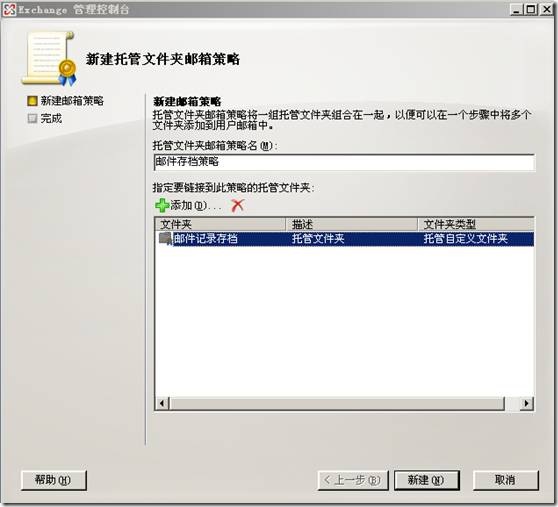Click the 托管文件夹邮箱策略名 input field
Screen dimensions: 558x507
344,162
